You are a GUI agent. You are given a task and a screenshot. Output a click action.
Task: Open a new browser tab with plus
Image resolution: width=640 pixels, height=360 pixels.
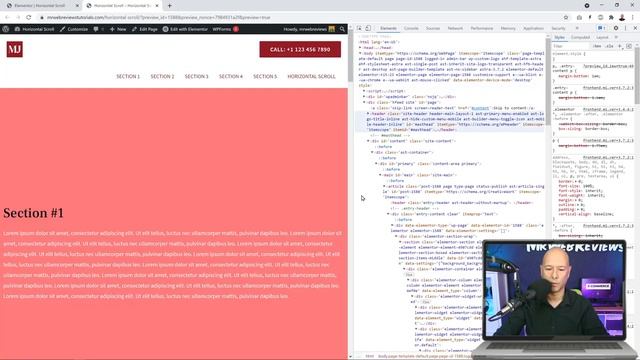pos(169,6)
